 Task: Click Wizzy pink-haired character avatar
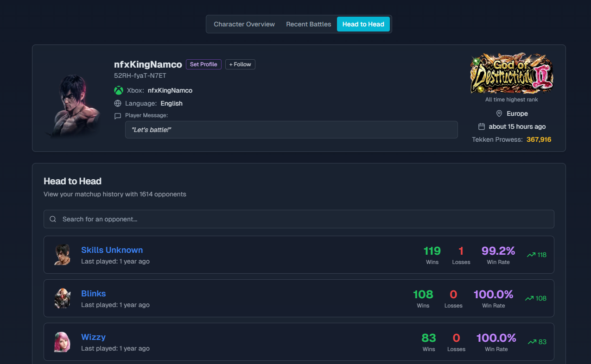(62, 342)
